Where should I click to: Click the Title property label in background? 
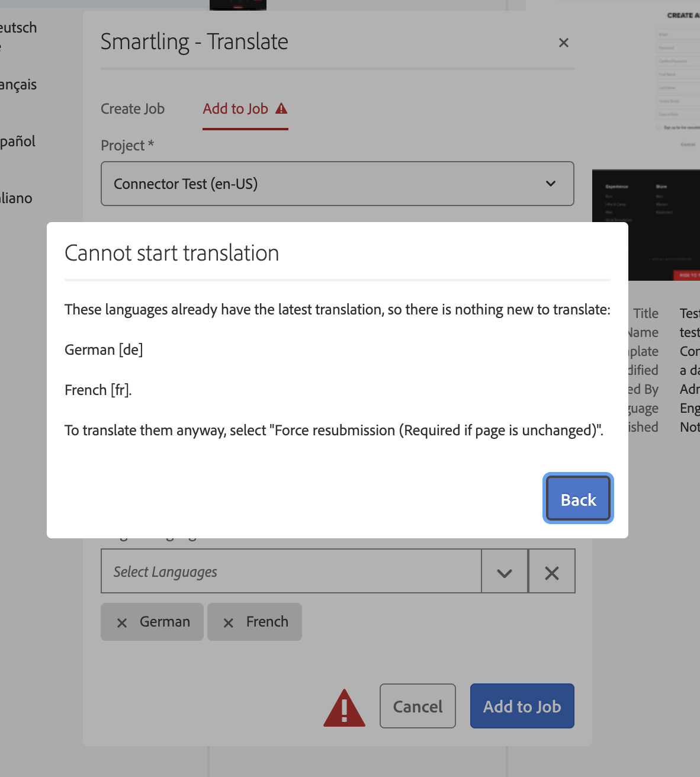[x=646, y=313]
